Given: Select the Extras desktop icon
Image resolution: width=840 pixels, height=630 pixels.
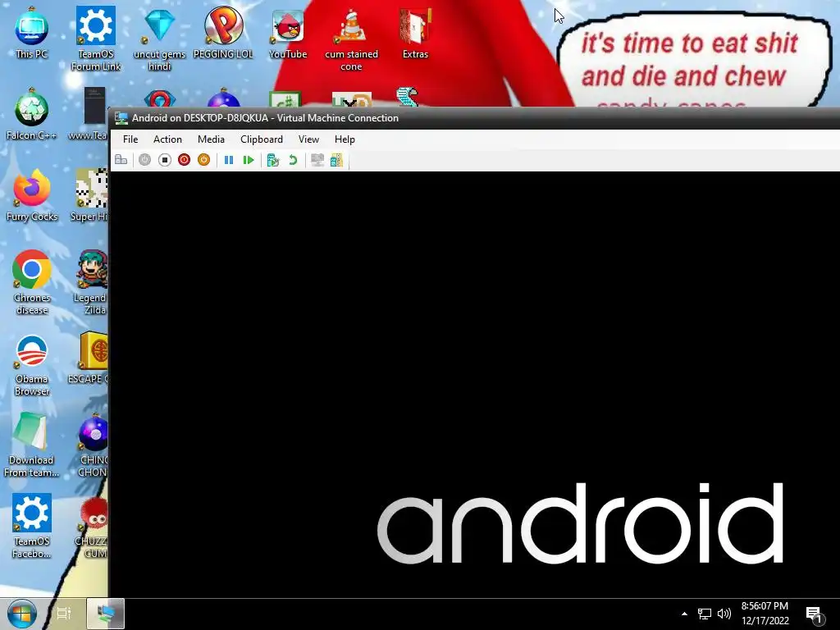Looking at the screenshot, I should coord(415,33).
